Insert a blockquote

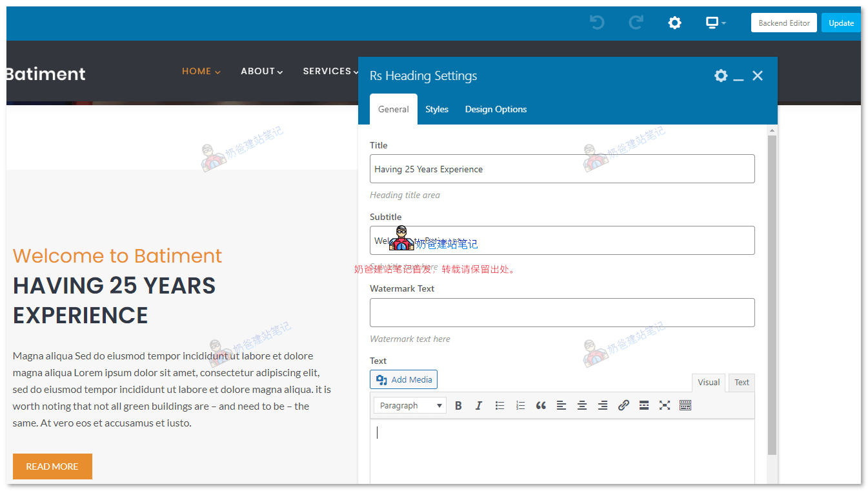(x=541, y=406)
